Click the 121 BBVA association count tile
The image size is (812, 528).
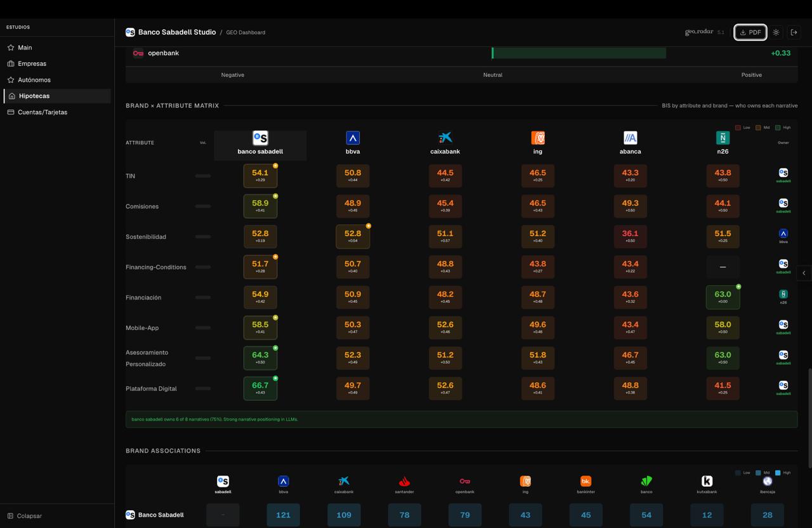[x=283, y=515]
